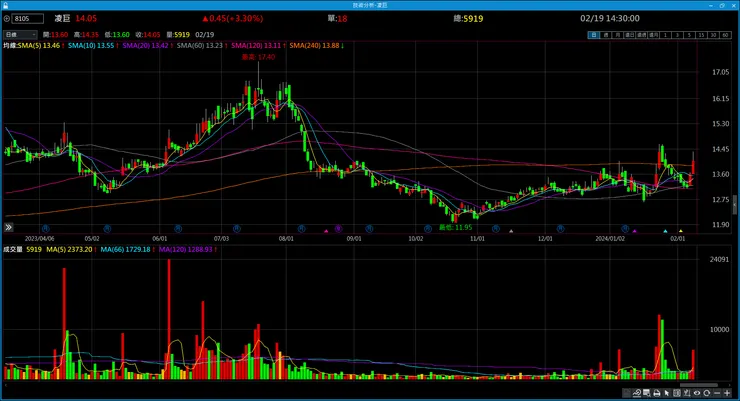
Task: Click the blue round marker right of 05/02
Action: (x=107, y=228)
